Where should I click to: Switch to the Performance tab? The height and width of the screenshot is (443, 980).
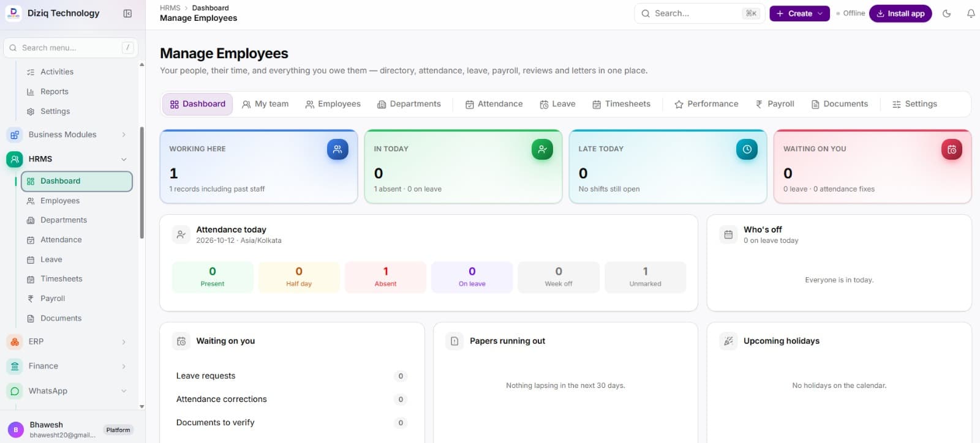point(706,104)
